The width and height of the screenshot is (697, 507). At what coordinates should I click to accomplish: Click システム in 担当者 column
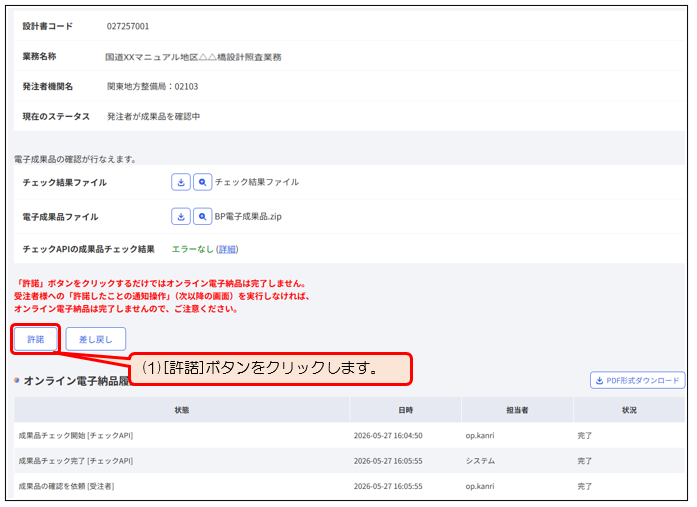coord(480,461)
